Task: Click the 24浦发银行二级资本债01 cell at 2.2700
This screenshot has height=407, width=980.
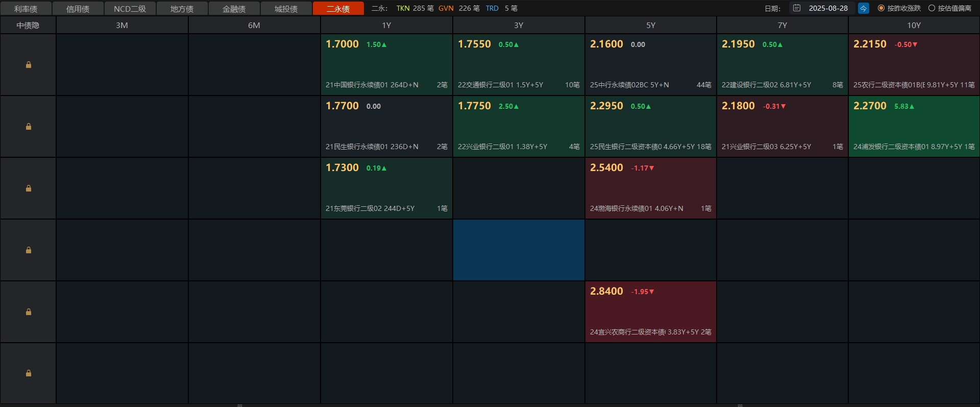Action: click(914, 127)
